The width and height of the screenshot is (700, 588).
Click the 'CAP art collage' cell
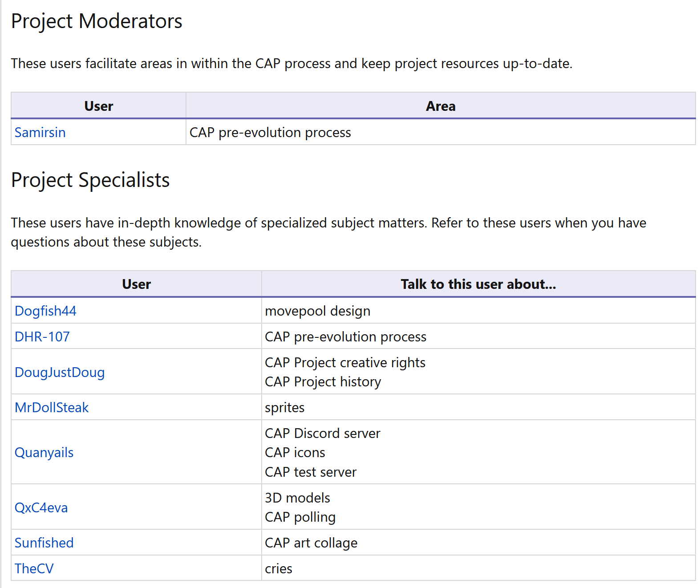point(478,543)
